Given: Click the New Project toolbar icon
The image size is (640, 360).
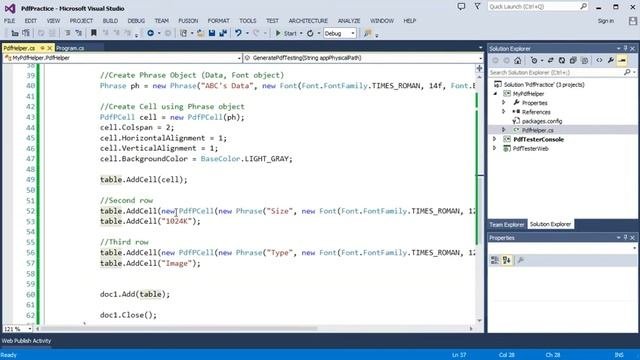Looking at the screenshot, I should (x=183, y=33).
